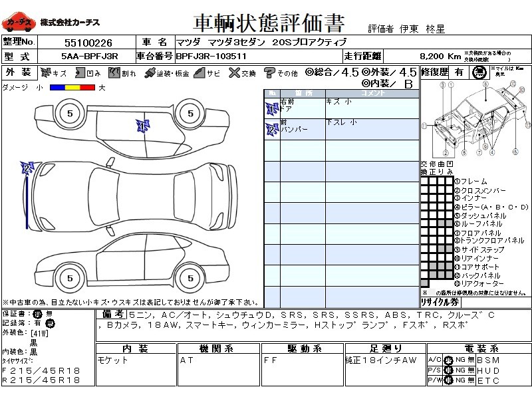The width and height of the screenshot is (532, 399).
Task: Click the 割れ crack legend icon
Action: click(114, 72)
